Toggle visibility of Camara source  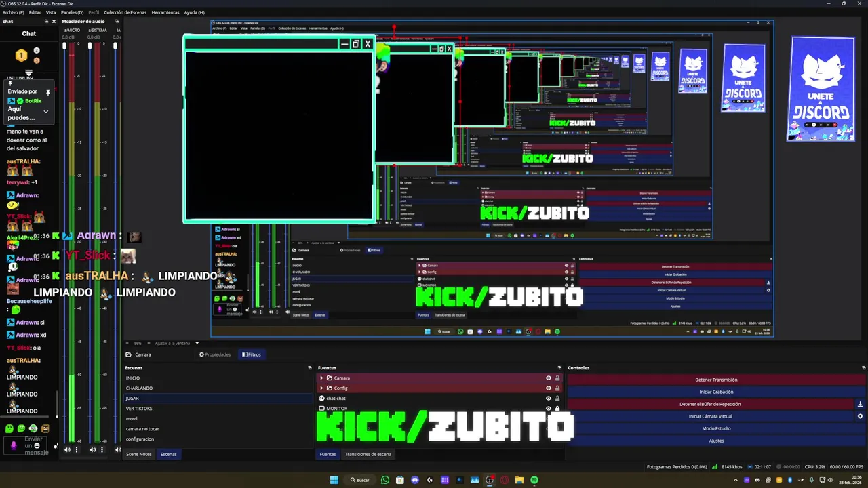[x=549, y=378]
